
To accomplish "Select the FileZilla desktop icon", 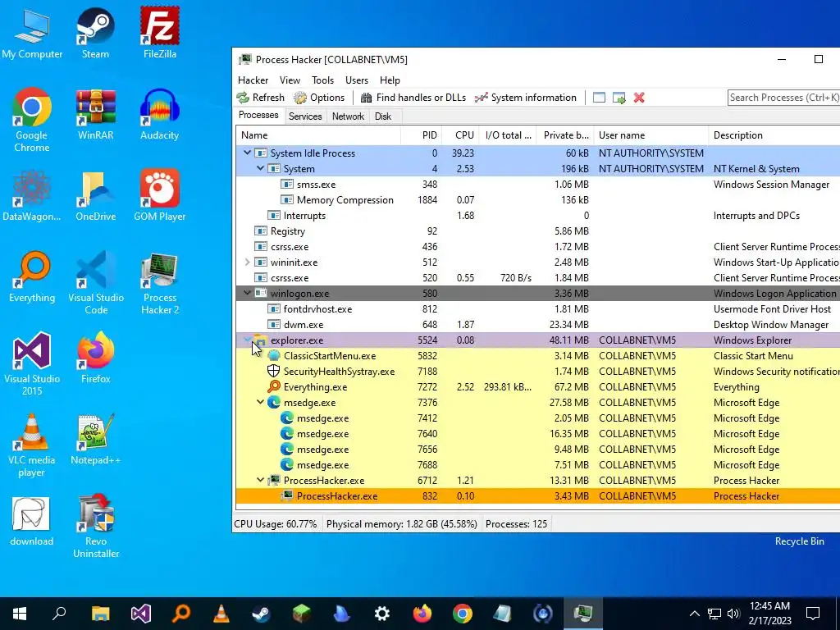I will 160,33.
